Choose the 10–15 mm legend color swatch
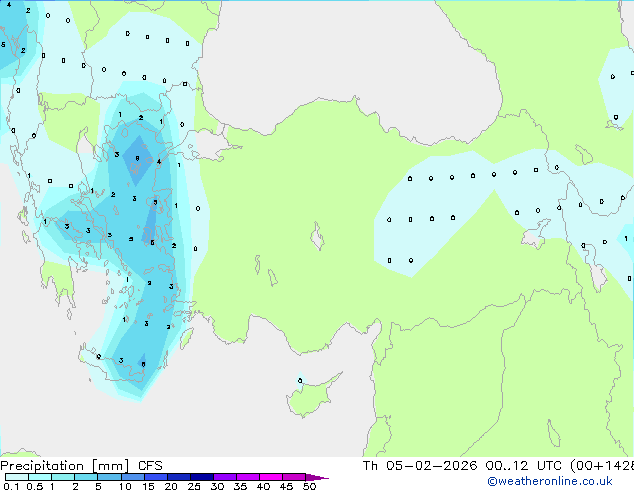 [x=132, y=477]
